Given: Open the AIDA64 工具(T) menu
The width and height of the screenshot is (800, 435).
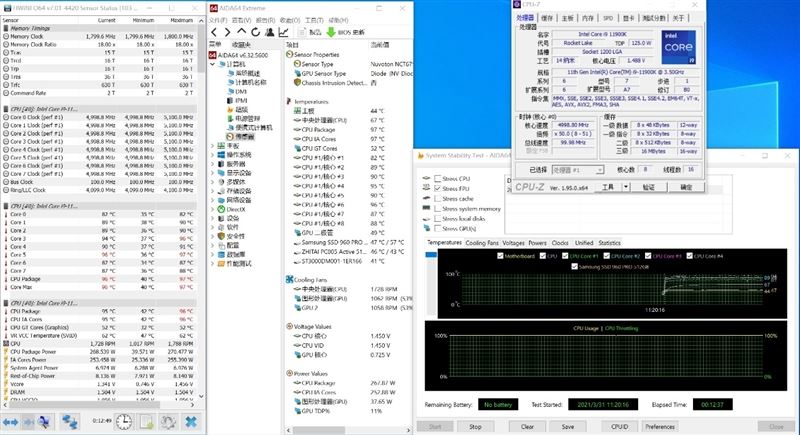Looking at the screenshot, I should (x=314, y=20).
